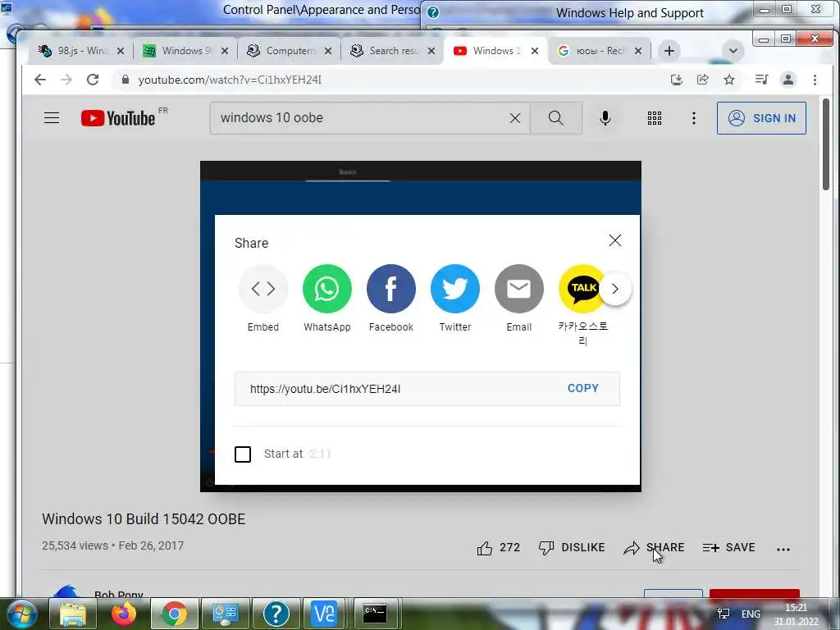This screenshot has width=840, height=630.
Task: Sign in to YouTube
Action: [761, 118]
